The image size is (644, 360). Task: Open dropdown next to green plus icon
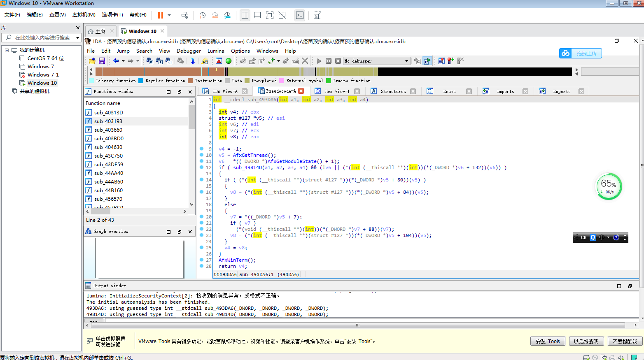pyautogui.click(x=278, y=61)
